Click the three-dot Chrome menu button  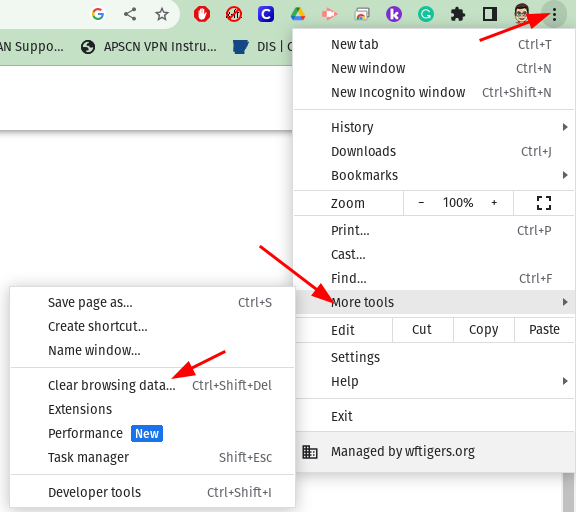[x=554, y=15]
